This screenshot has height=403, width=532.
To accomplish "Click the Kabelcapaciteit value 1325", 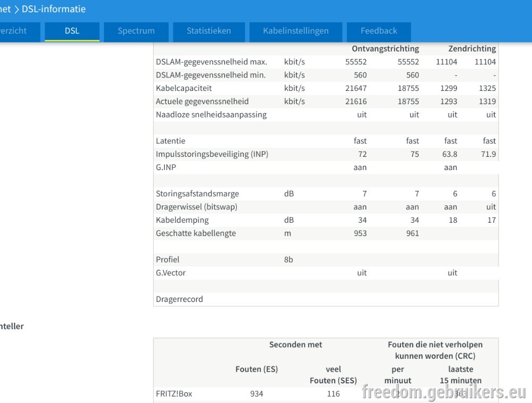I will coord(487,88).
